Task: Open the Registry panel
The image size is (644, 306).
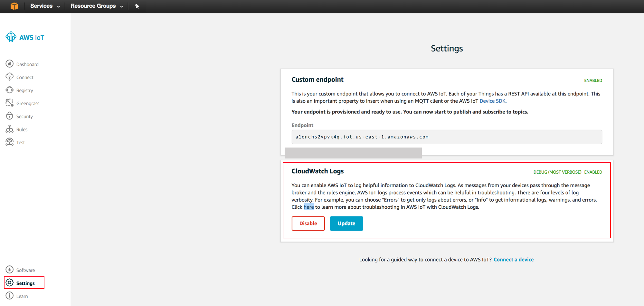Action: 24,90
